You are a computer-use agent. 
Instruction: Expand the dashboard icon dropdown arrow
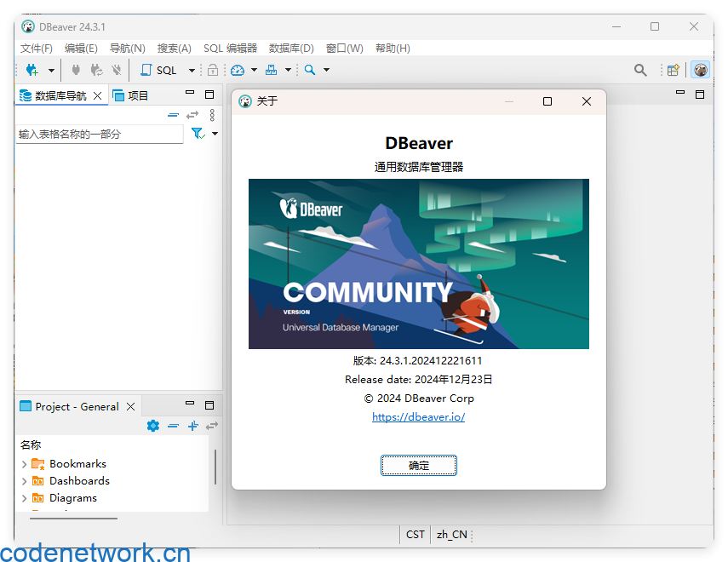tap(254, 70)
